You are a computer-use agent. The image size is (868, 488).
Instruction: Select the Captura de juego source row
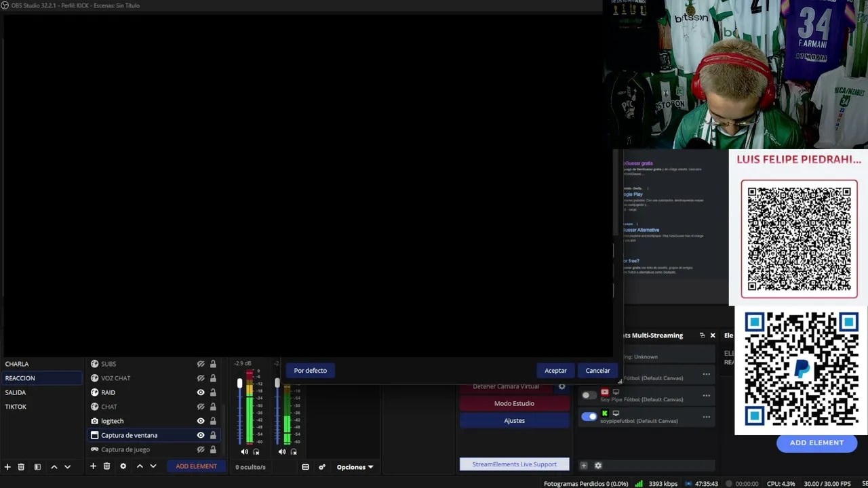(154, 449)
